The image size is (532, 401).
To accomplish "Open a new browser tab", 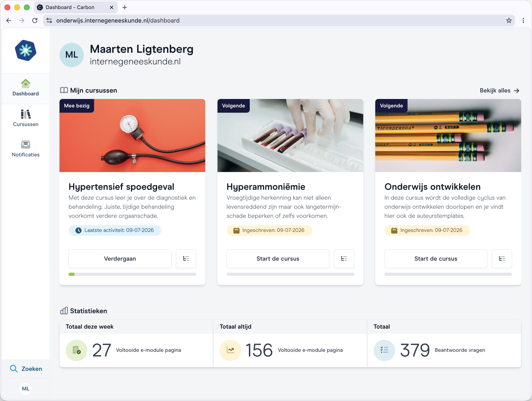I will point(125,7).
